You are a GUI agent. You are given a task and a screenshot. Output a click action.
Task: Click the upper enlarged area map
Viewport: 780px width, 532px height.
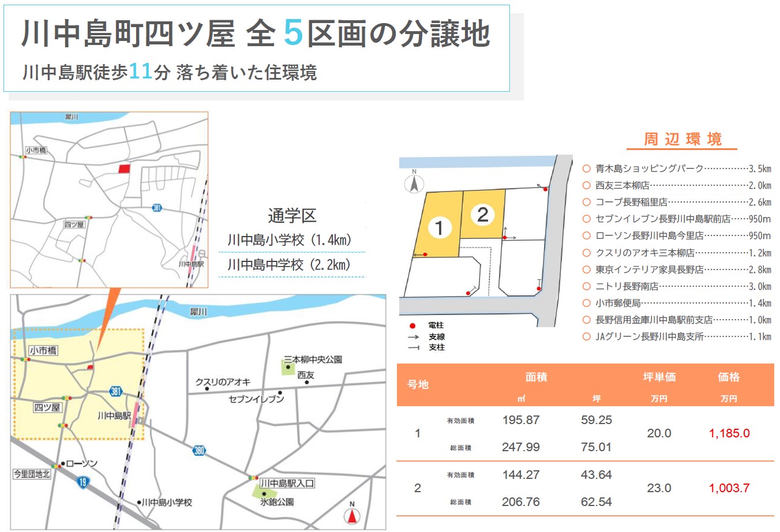109,200
